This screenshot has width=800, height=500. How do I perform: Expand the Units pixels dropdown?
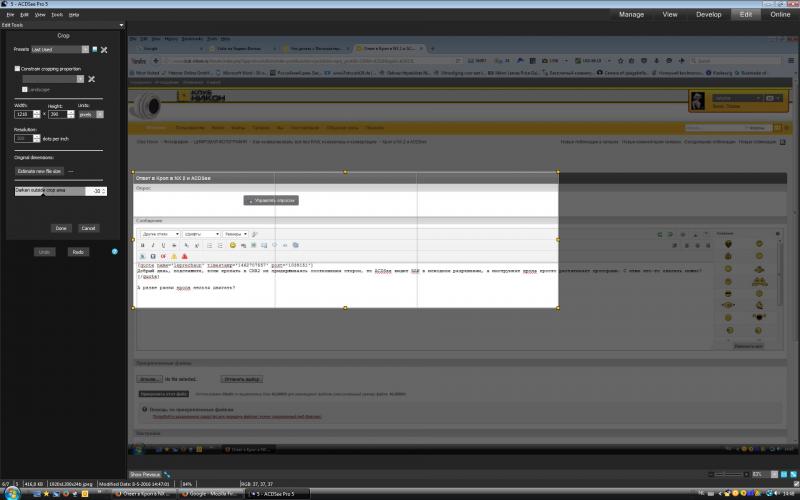(100, 114)
